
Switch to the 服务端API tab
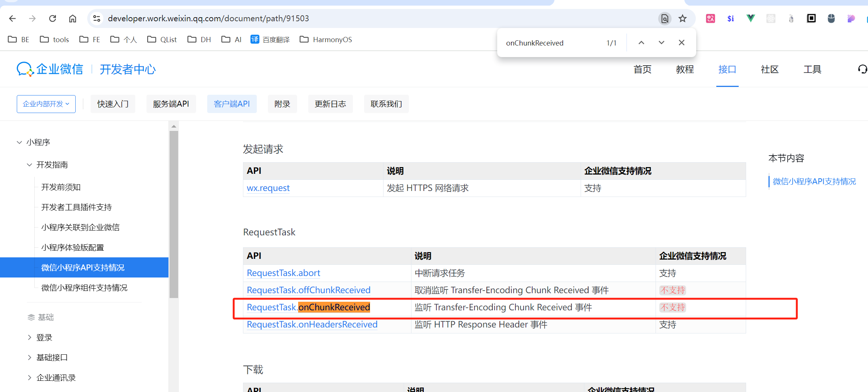coord(171,104)
